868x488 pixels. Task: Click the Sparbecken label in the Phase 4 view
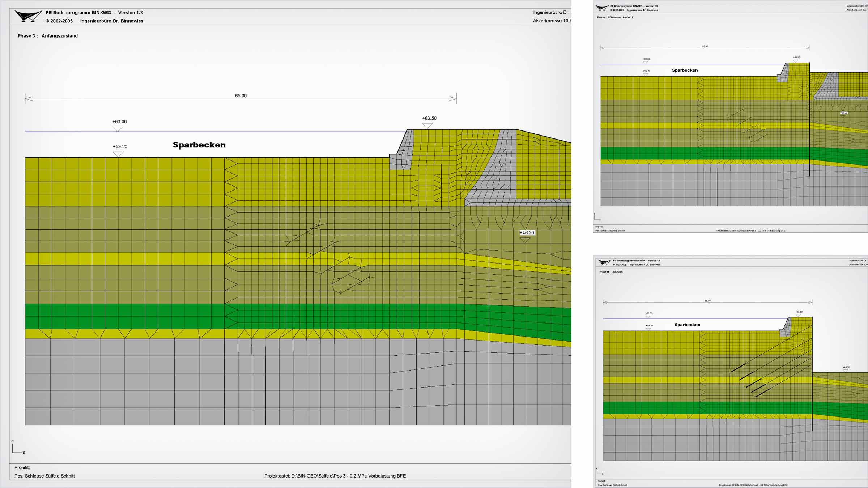click(x=685, y=70)
